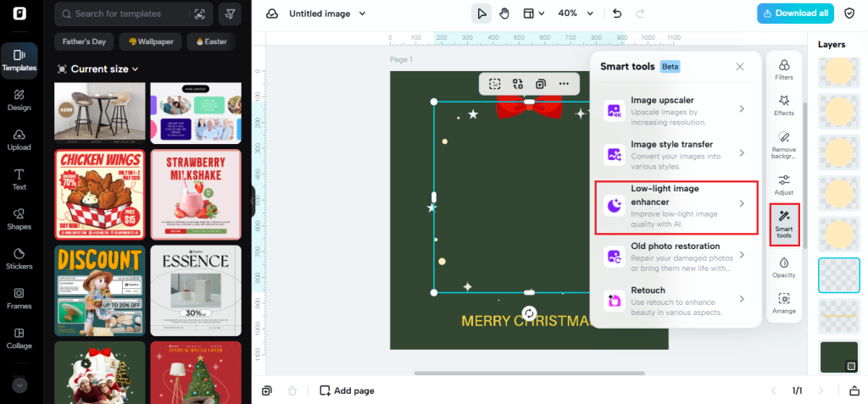Select the Chicken Wings template thumbnail
Viewport: 868px width, 404px height.
(x=99, y=195)
